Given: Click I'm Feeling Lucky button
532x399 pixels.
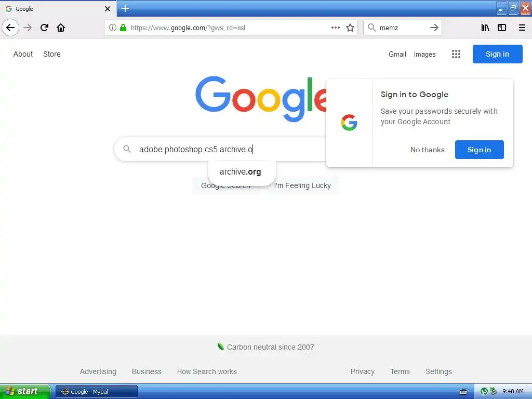Looking at the screenshot, I should (x=302, y=185).
